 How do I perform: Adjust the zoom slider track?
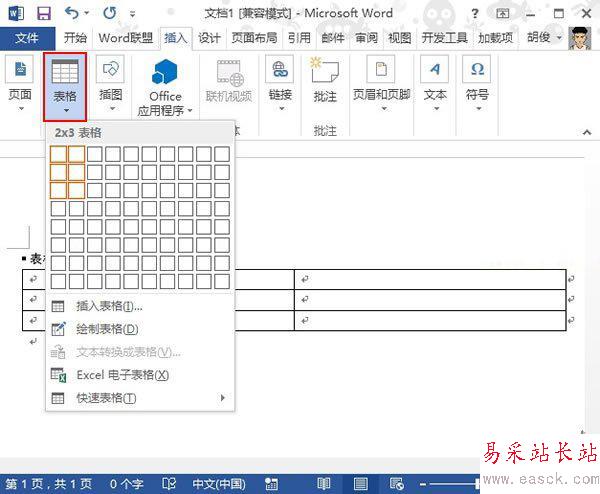point(454,484)
